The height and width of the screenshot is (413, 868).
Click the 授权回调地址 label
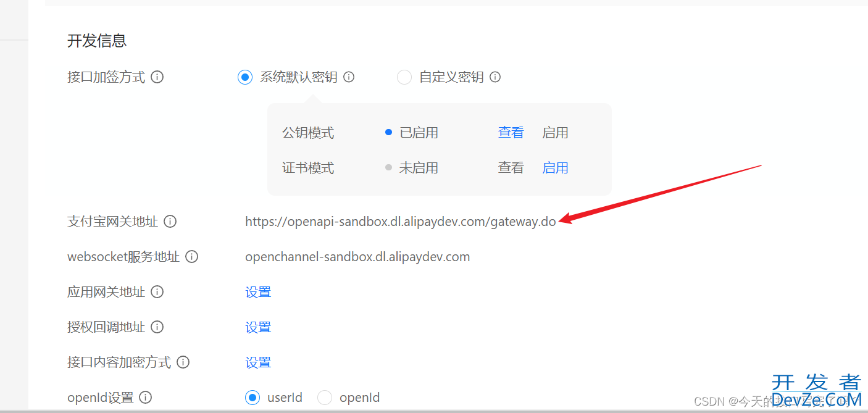point(106,327)
